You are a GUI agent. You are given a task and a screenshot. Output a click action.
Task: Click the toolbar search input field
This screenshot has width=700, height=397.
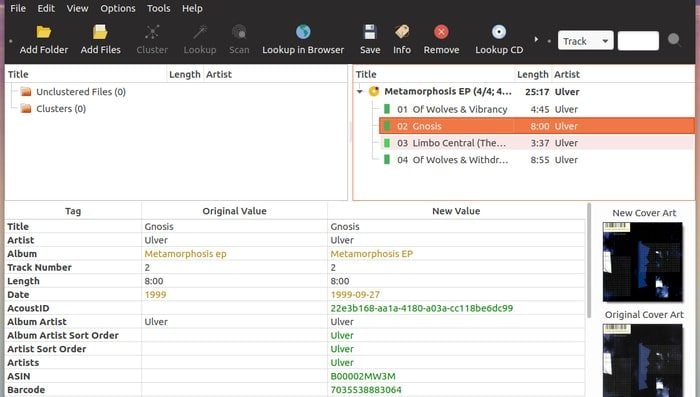[638, 41]
